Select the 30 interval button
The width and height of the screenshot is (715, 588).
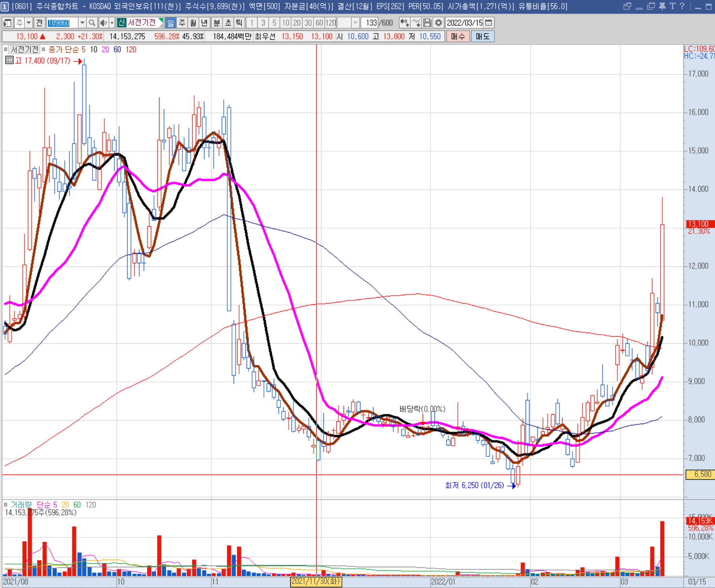(308, 23)
